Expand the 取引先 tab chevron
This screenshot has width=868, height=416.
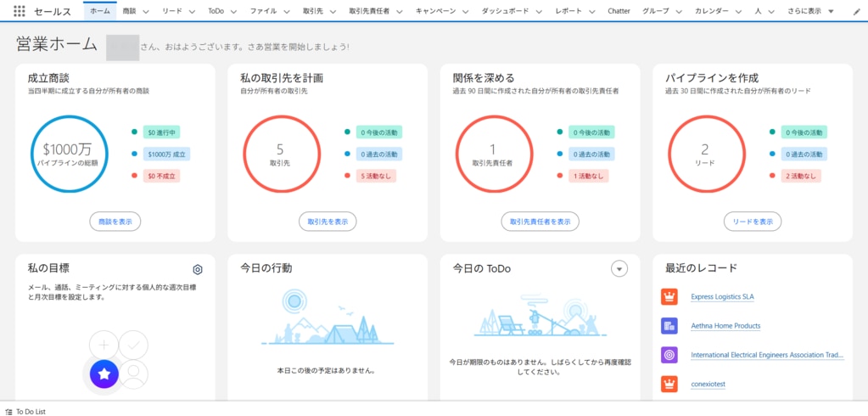tap(333, 12)
